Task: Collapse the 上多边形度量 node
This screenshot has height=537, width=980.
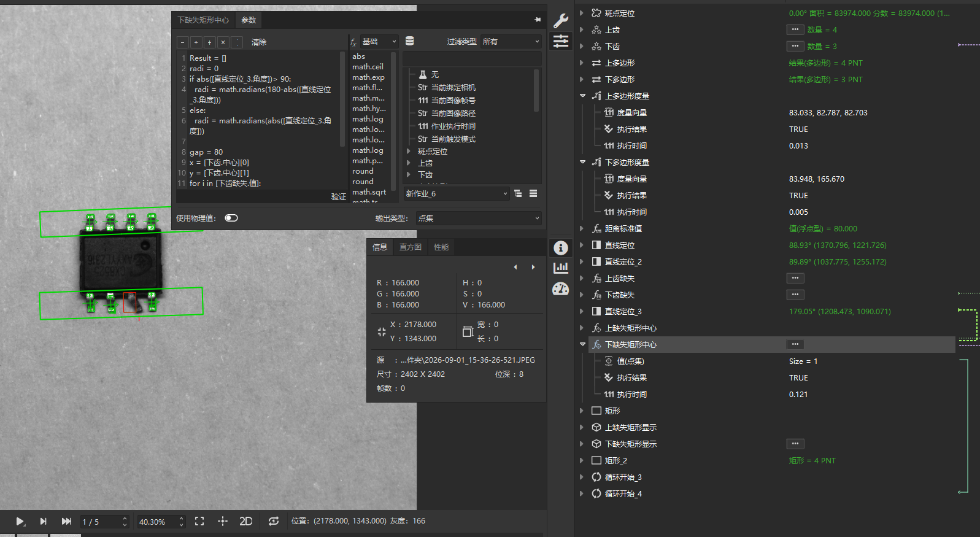Action: (582, 96)
